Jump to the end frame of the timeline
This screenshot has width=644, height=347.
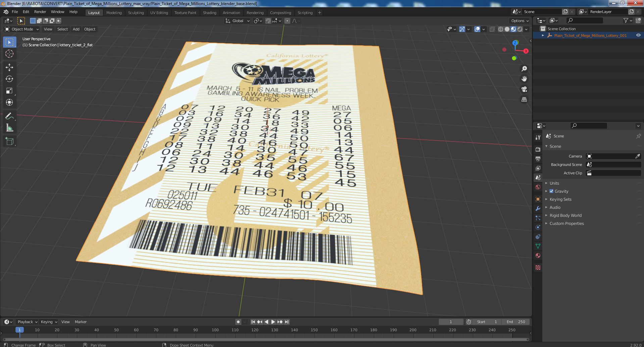pyautogui.click(x=287, y=322)
